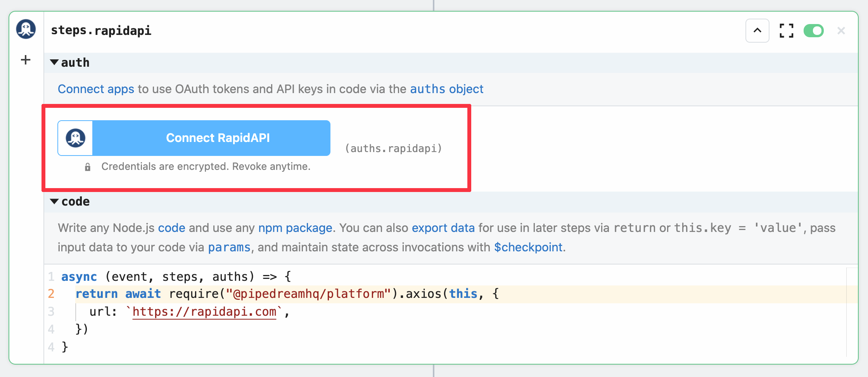The image size is (868, 377).
Task: Open the Connect apps link
Action: [x=96, y=89]
